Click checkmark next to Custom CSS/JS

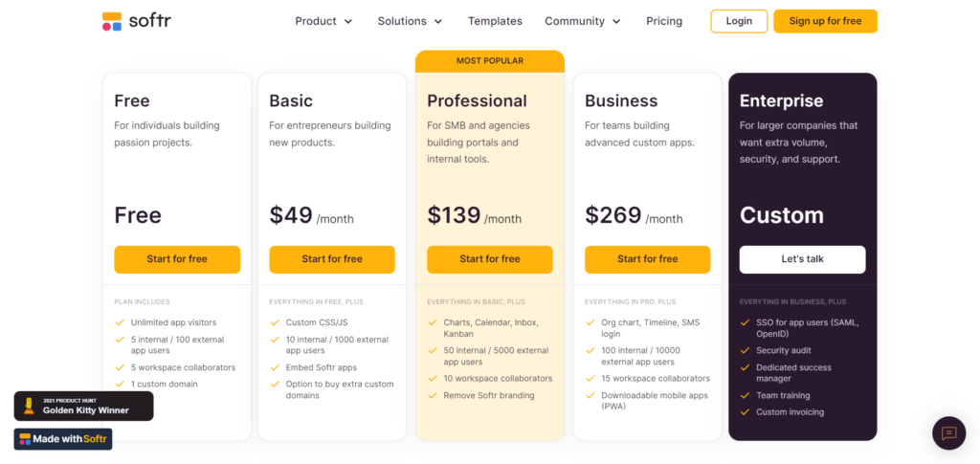point(275,322)
